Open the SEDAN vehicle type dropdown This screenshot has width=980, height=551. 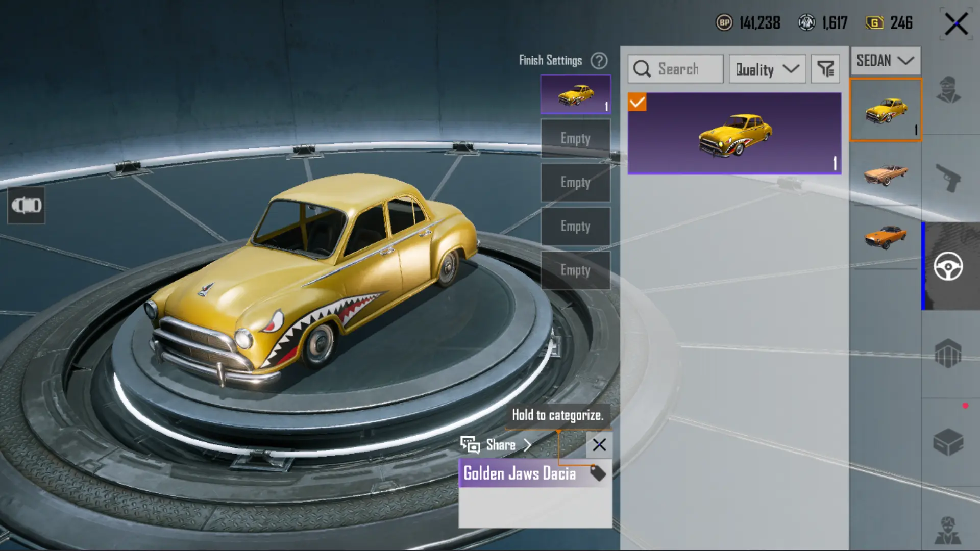(x=885, y=61)
